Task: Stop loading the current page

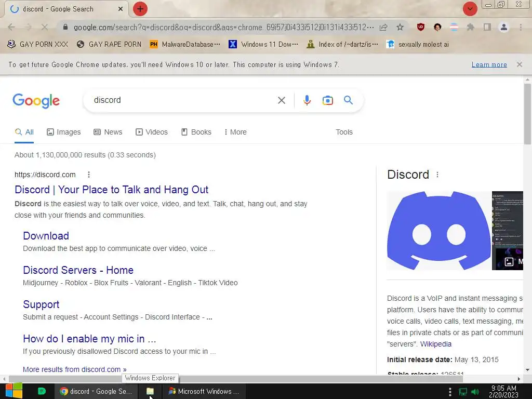Action: (x=44, y=27)
